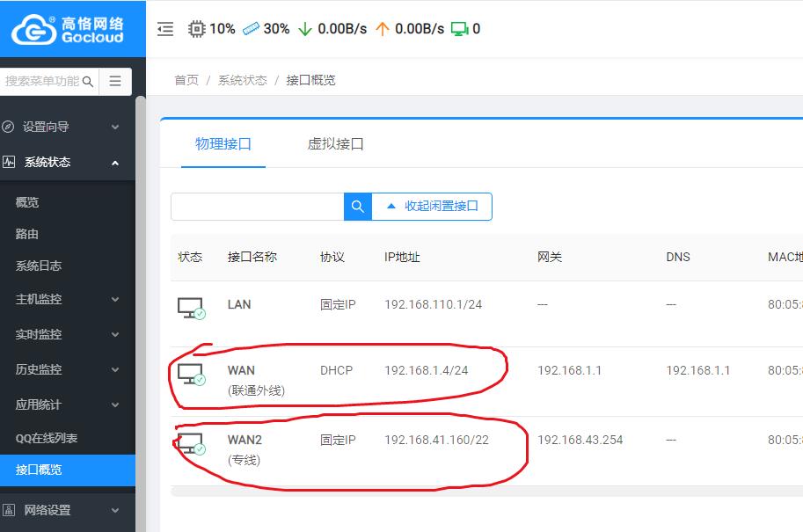Click the LAN interface status icon
The height and width of the screenshot is (532, 803).
click(x=191, y=308)
